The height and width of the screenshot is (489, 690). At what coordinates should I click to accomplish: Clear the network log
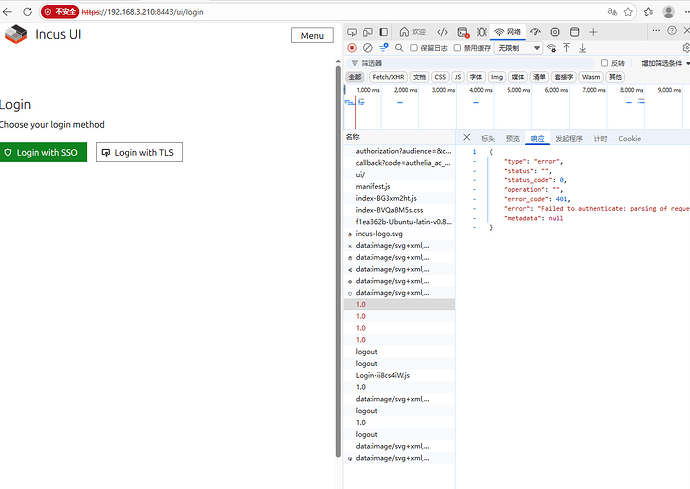tap(368, 47)
